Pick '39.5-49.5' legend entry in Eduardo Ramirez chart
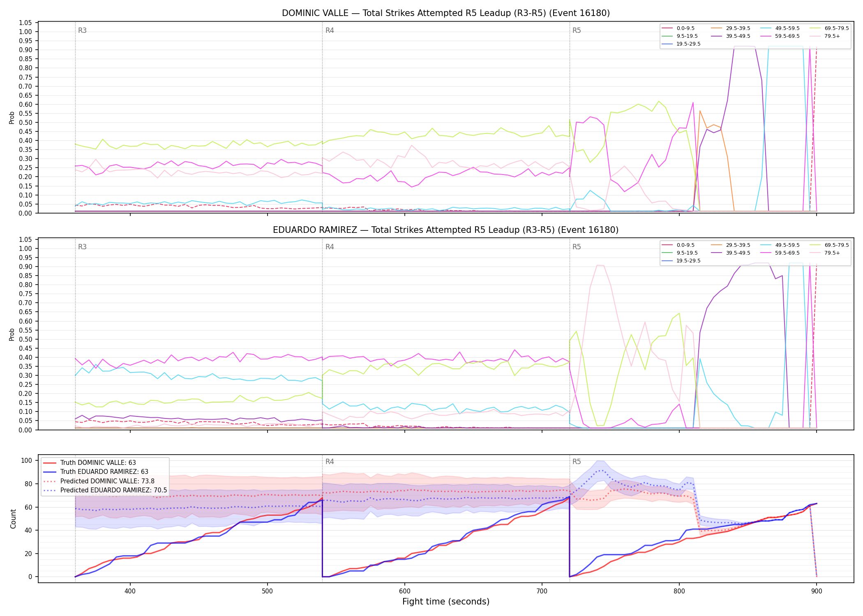 point(731,253)
